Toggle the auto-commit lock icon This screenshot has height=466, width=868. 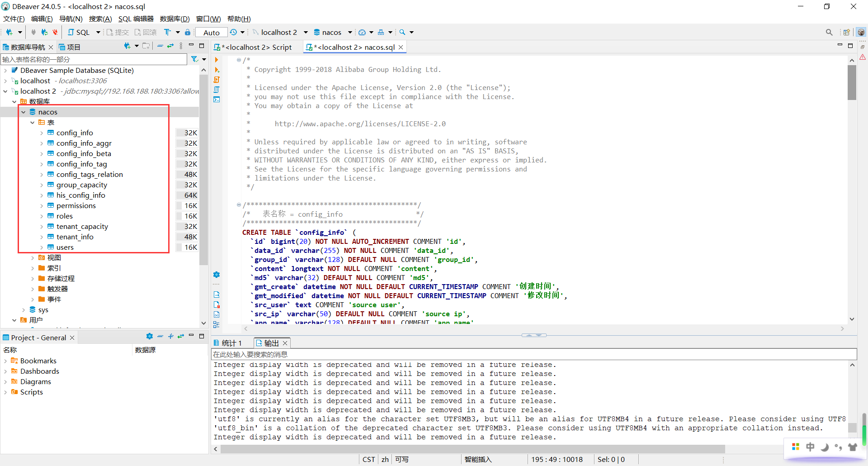188,32
